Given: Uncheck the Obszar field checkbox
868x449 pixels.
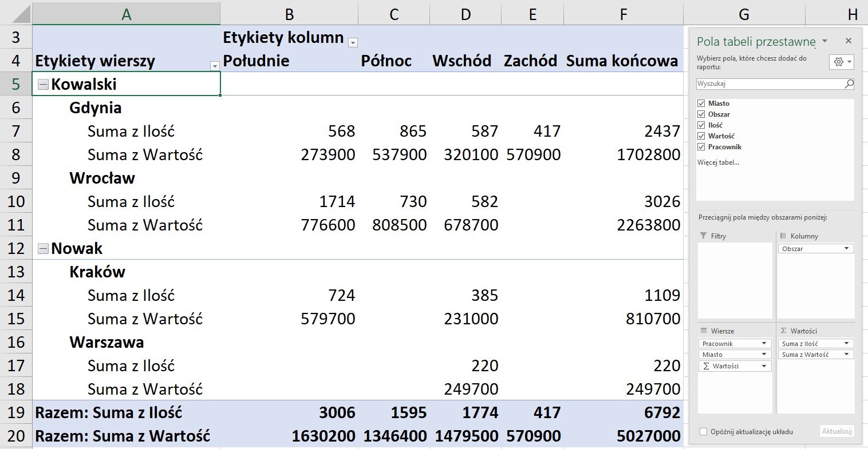Looking at the screenshot, I should [701, 114].
